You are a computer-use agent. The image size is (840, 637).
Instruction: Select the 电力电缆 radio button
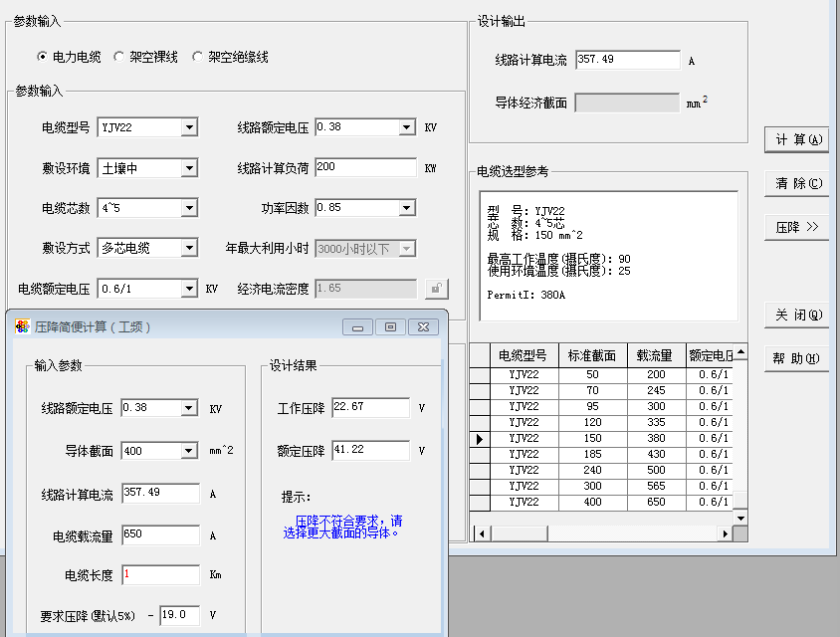[42, 57]
